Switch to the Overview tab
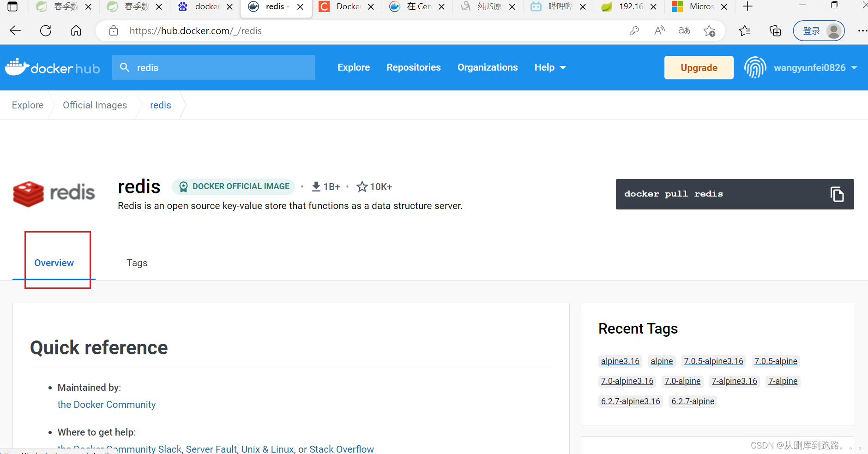Viewport: 868px width, 454px height. point(54,263)
